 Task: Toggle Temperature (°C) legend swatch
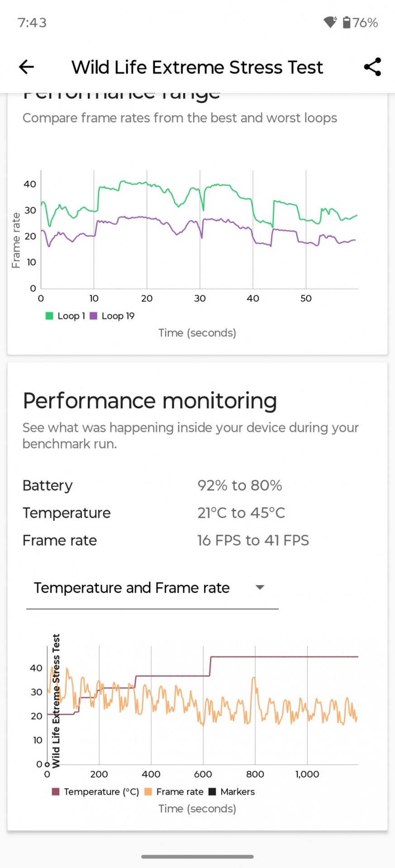point(56,792)
